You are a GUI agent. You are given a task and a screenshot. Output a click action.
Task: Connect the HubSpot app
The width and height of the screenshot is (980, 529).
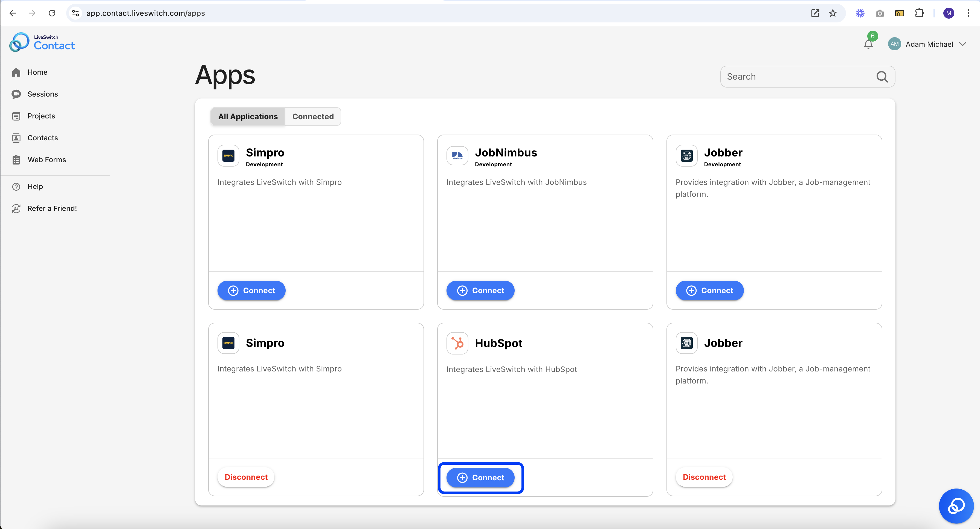pyautogui.click(x=480, y=478)
